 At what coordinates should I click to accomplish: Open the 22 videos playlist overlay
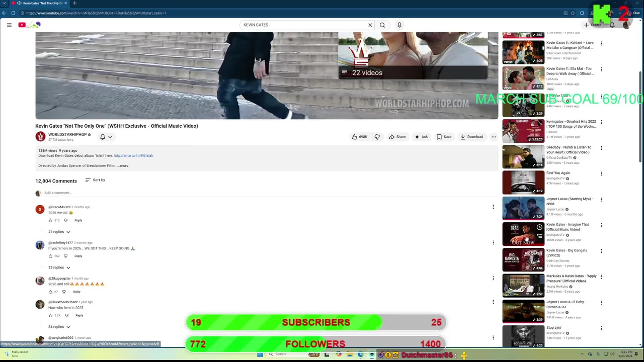[x=413, y=73]
